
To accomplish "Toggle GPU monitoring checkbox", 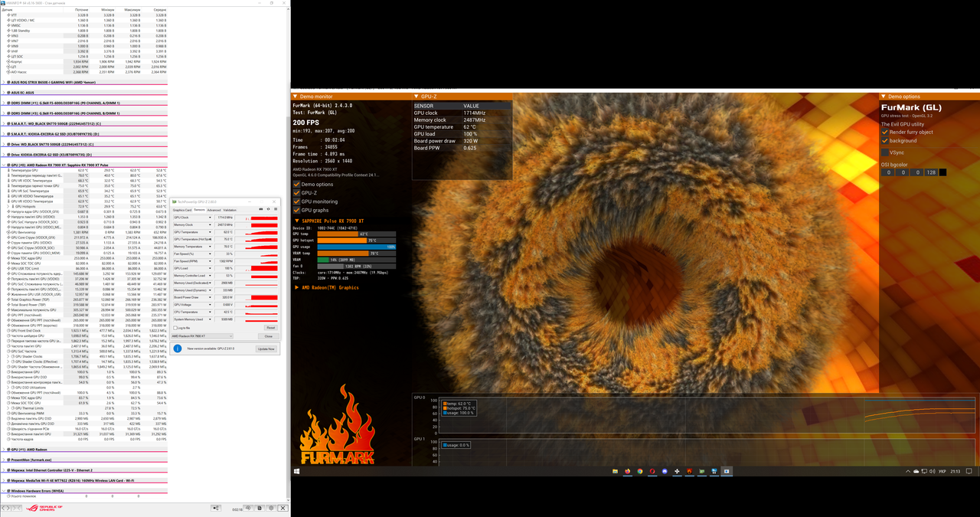I will (297, 201).
